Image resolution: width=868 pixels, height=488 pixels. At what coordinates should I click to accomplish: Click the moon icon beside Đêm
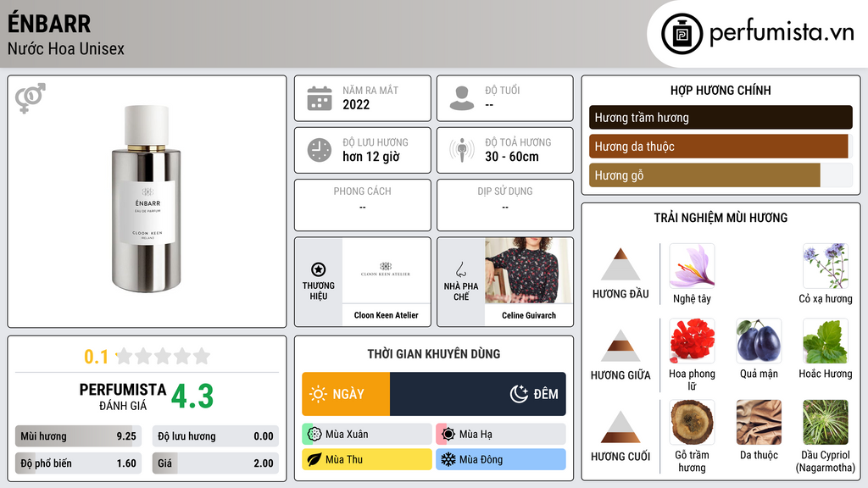519,394
